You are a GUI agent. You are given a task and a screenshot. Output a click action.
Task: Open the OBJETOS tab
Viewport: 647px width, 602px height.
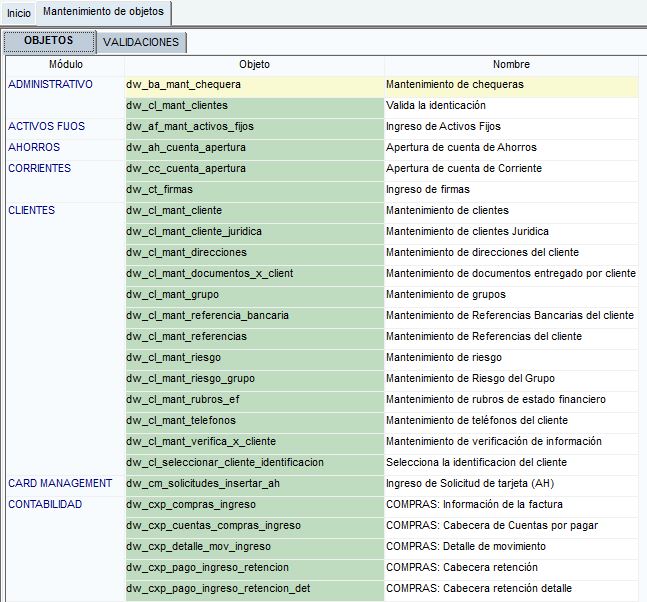[49, 40]
